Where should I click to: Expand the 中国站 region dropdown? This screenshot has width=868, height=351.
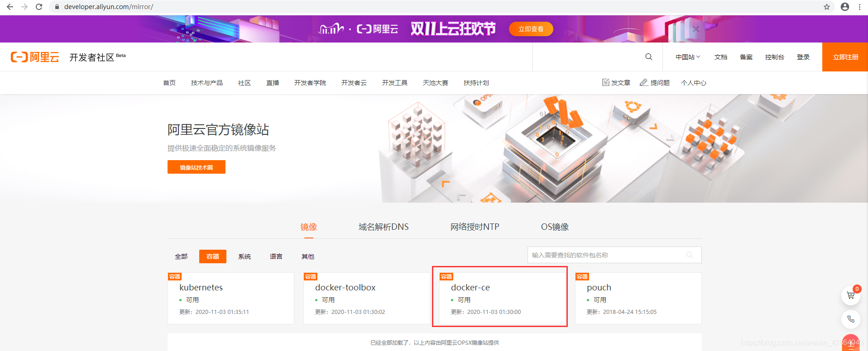pyautogui.click(x=688, y=57)
